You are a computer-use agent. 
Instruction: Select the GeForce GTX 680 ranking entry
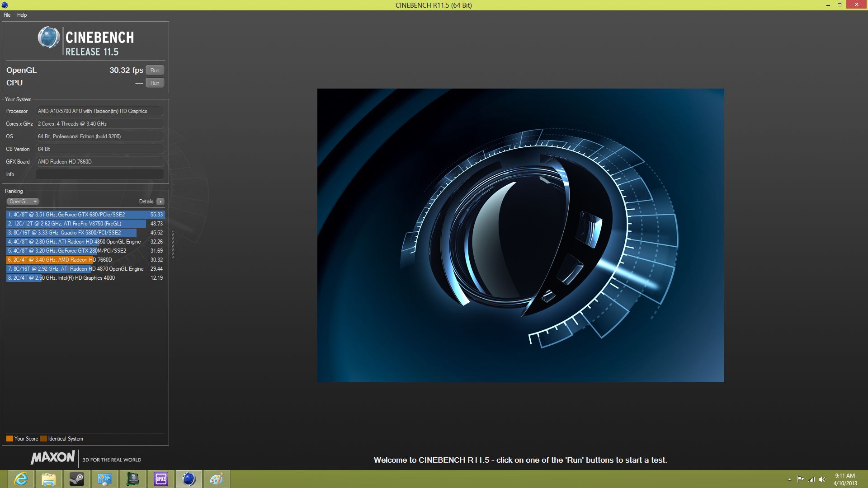(x=85, y=215)
